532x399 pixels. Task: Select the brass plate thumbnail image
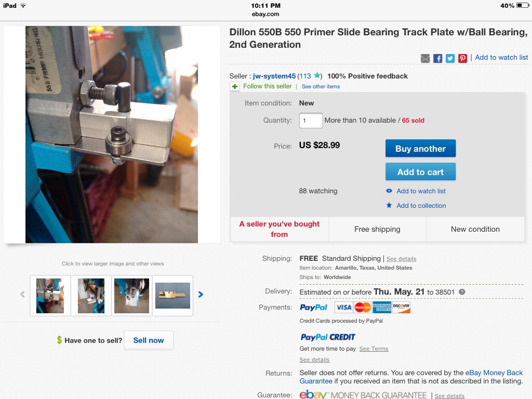[172, 296]
